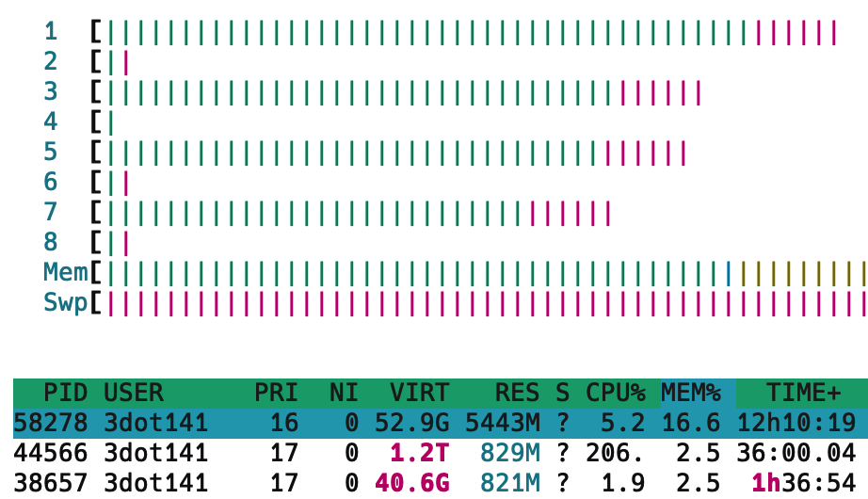Select process row with PID 38657
This screenshot has height=499, width=868.
point(434,483)
